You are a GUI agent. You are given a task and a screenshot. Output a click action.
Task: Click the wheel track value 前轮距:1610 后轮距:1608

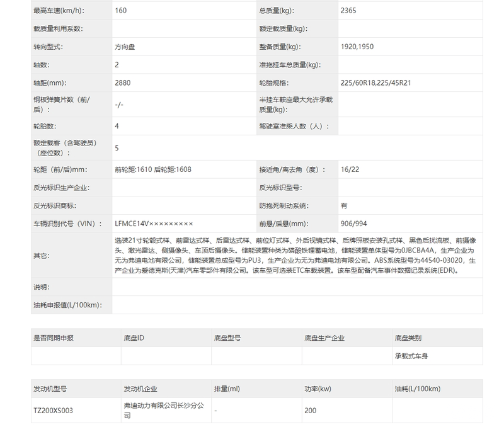click(x=153, y=169)
